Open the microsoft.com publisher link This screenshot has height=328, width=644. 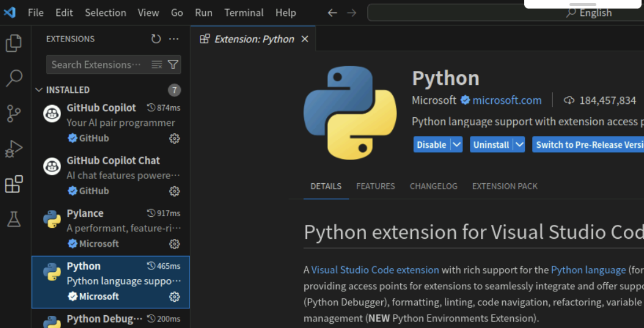pos(507,100)
